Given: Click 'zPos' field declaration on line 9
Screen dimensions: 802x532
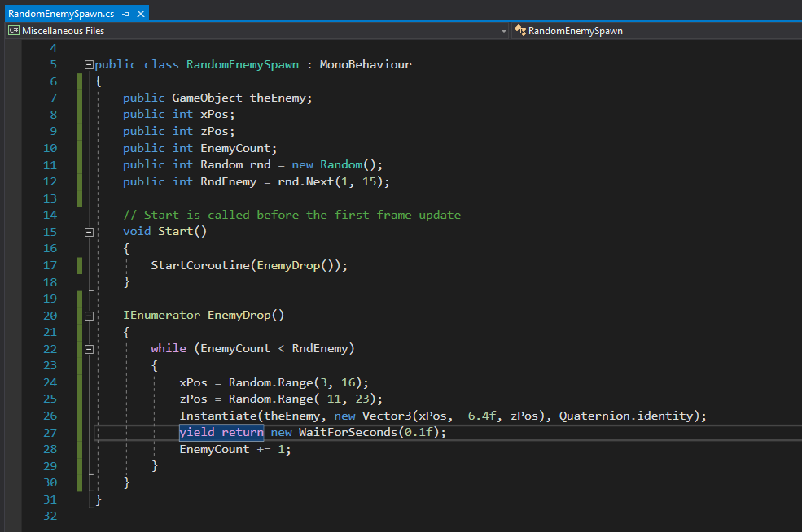Looking at the screenshot, I should coord(214,131).
